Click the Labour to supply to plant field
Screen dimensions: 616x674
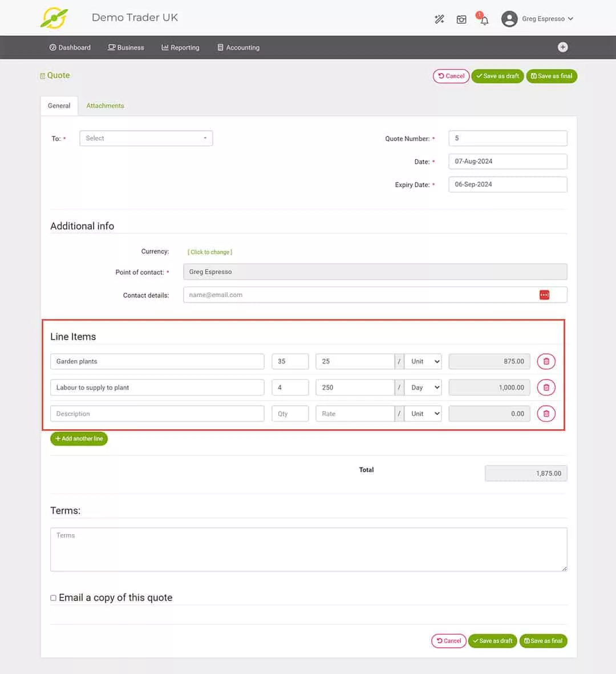tap(157, 388)
